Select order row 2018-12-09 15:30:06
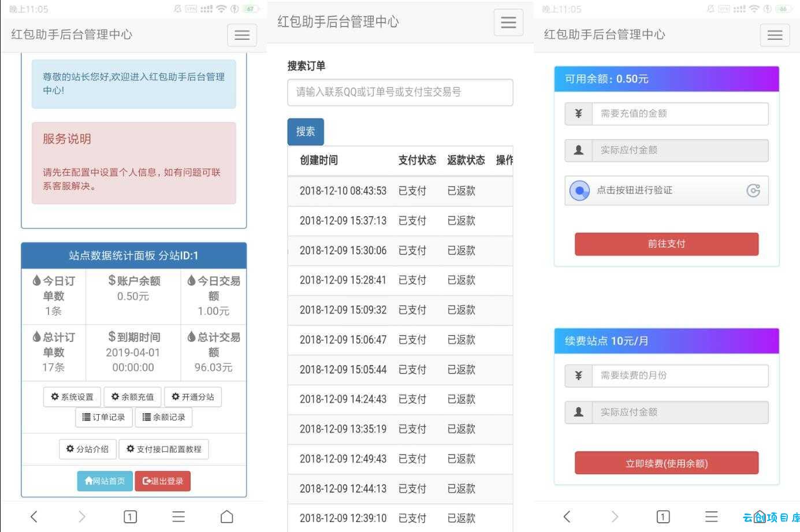The image size is (800, 532). pyautogui.click(x=400, y=251)
